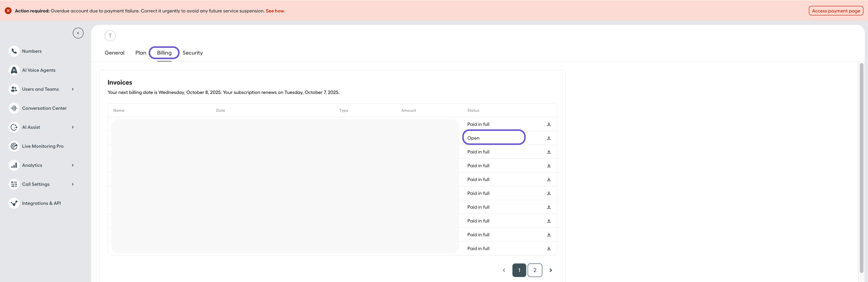This screenshot has width=868, height=282.
Task: Open AI Voice Agents
Action: point(38,70)
